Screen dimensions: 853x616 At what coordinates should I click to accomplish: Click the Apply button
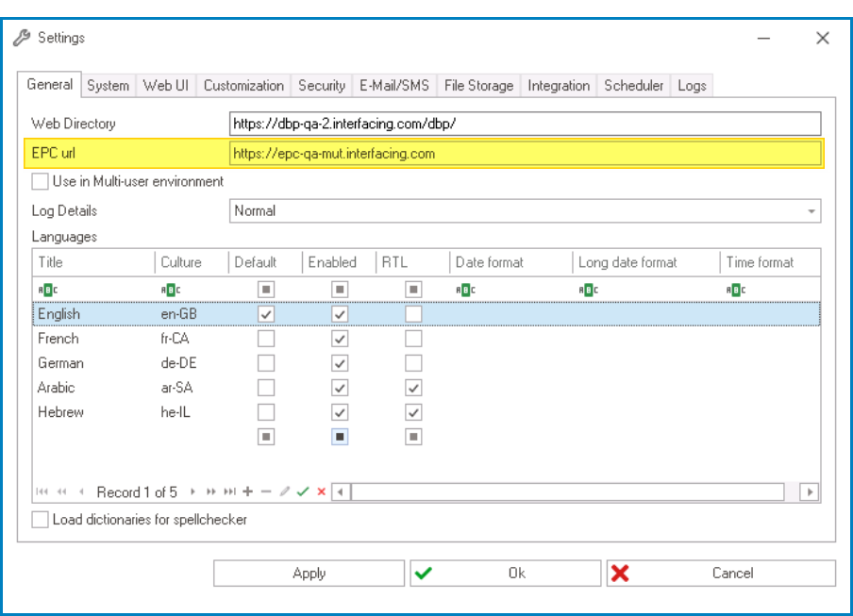point(309,573)
